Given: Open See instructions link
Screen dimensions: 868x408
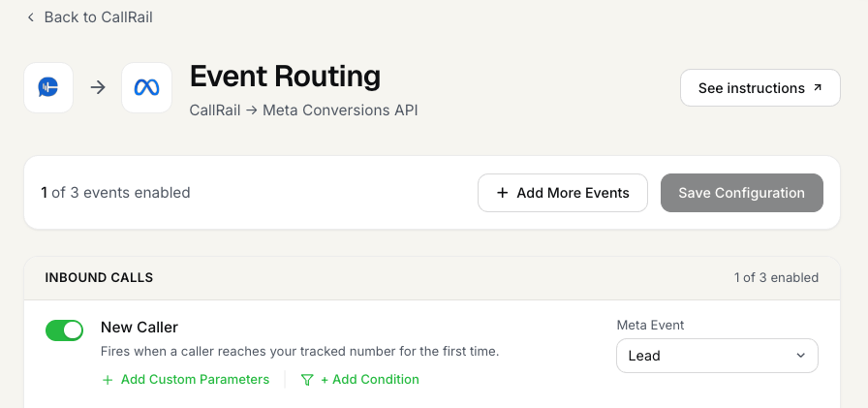Looking at the screenshot, I should pyautogui.click(x=760, y=88).
